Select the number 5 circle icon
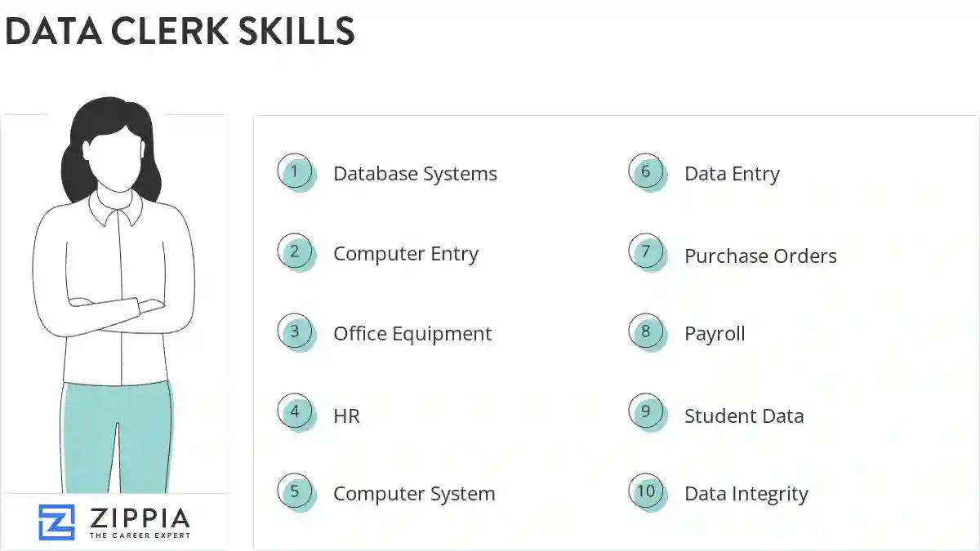 pos(295,492)
